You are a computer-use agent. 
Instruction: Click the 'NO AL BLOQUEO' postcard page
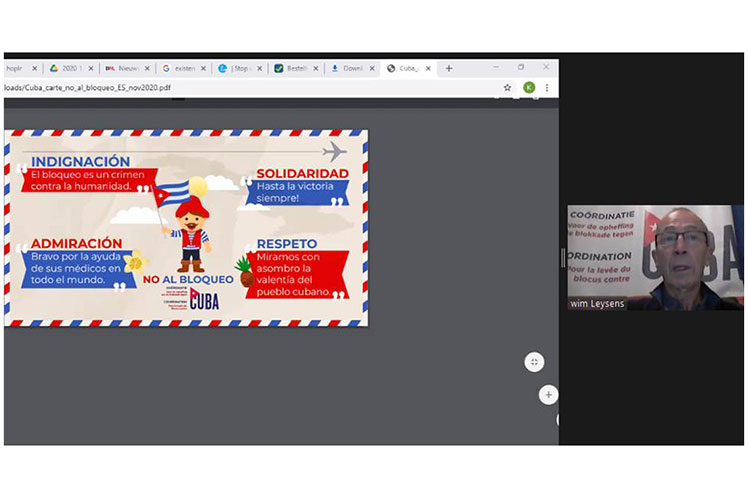(186, 227)
